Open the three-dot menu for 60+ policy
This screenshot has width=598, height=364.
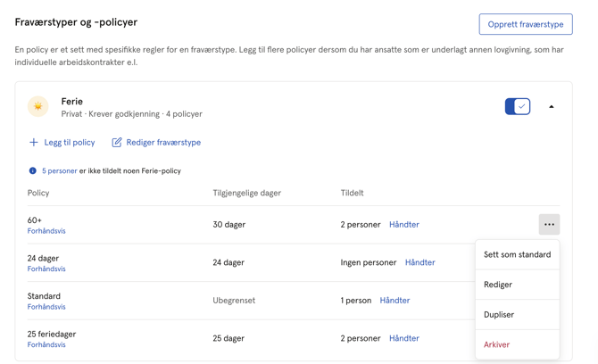pyautogui.click(x=549, y=225)
